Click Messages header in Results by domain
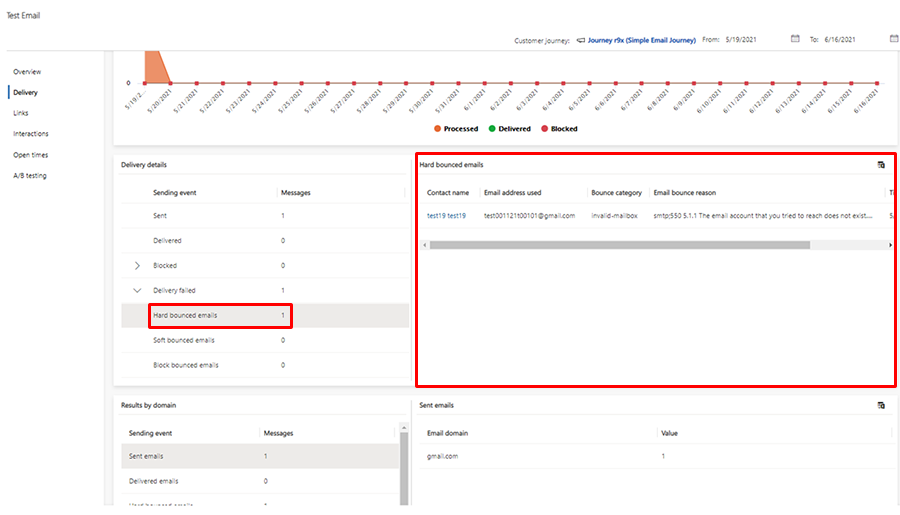 278,433
